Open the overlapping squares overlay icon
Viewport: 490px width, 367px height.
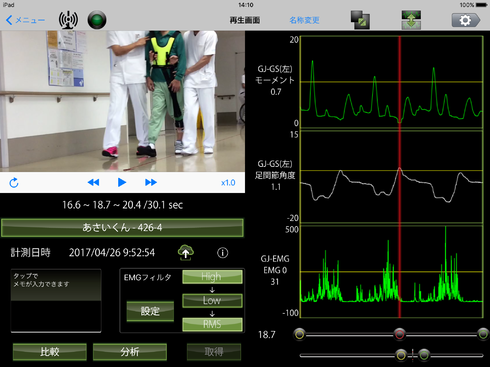pos(360,20)
